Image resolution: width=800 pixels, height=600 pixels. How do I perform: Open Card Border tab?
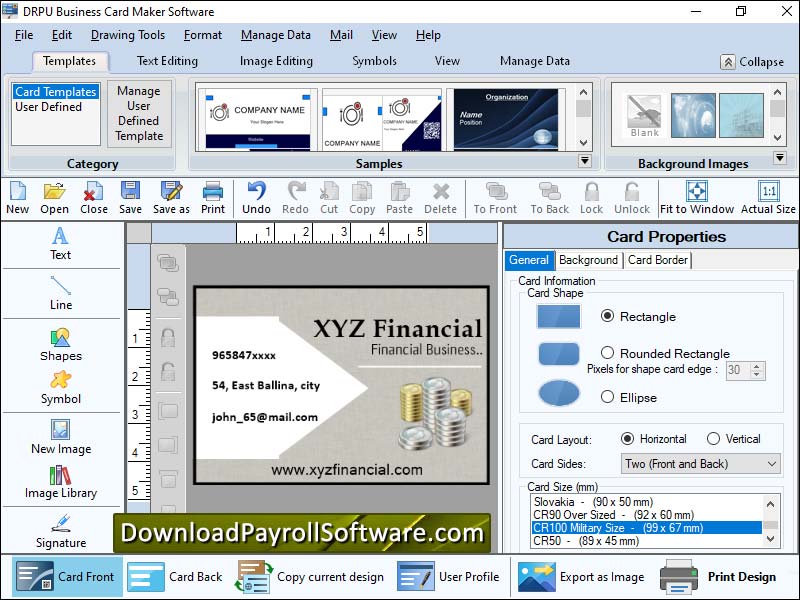(658, 260)
